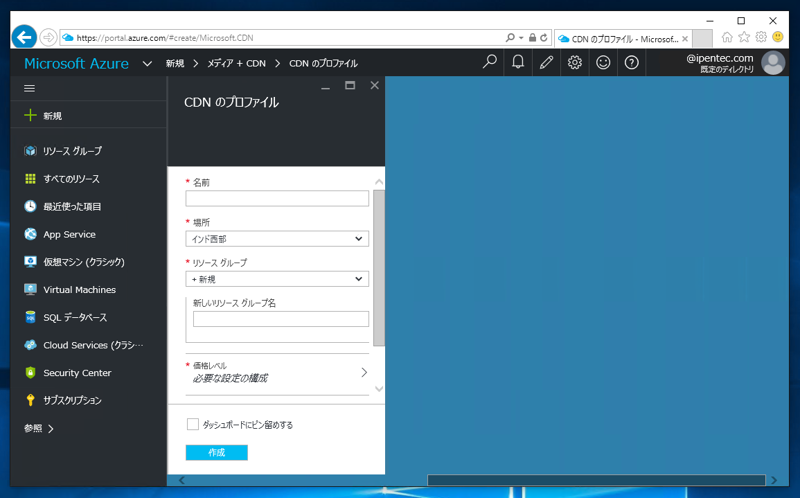The height and width of the screenshot is (498, 800).
Task: Click the browser forward arrow button
Action: 48,37
